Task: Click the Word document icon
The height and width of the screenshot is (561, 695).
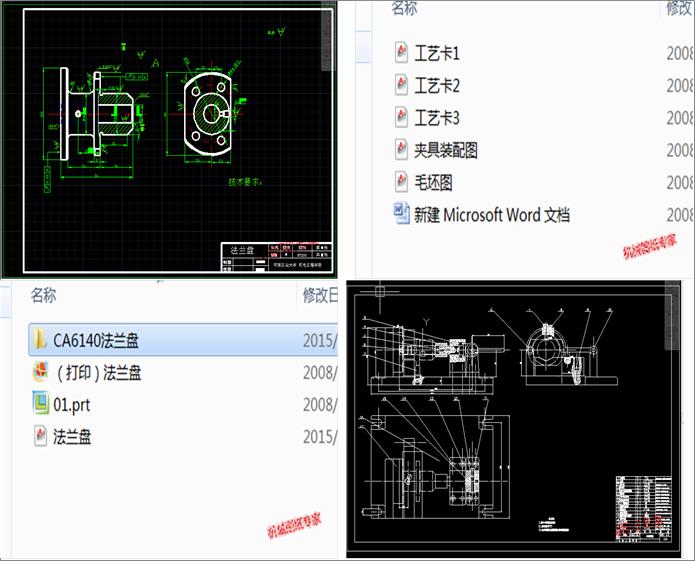Action: click(402, 214)
